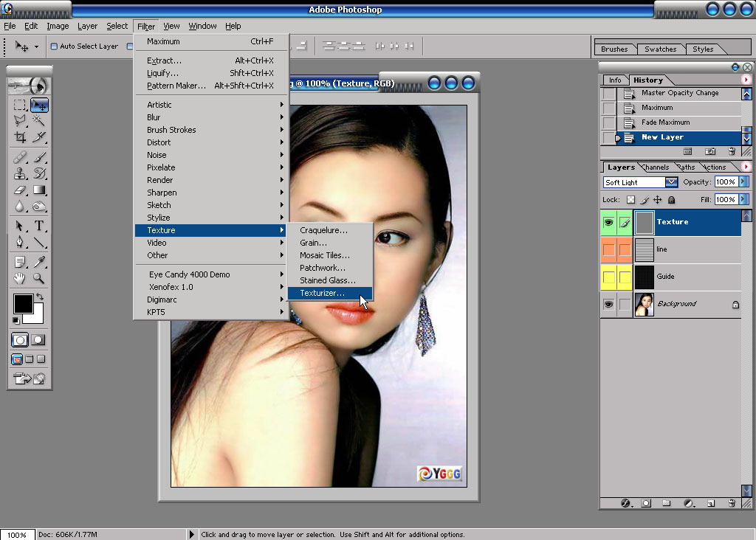Select the Move tool in toolbox
This screenshot has width=756, height=540.
pyautogui.click(x=39, y=105)
